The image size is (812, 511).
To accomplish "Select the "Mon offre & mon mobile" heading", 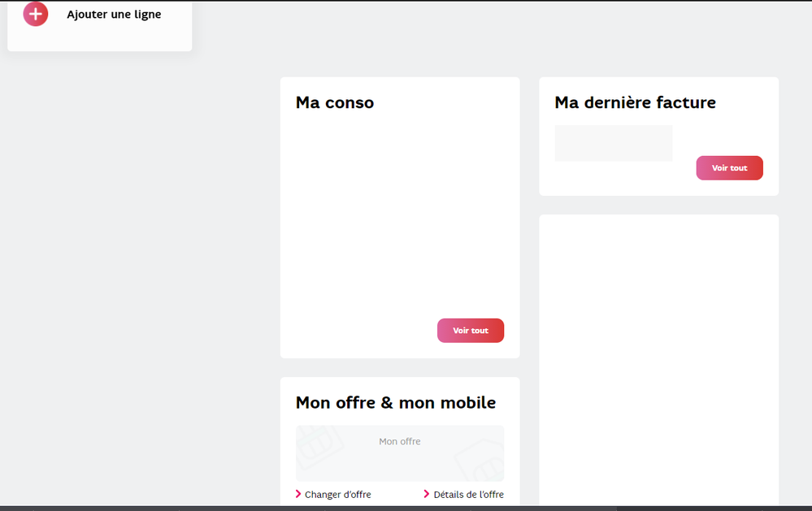I will click(x=396, y=402).
